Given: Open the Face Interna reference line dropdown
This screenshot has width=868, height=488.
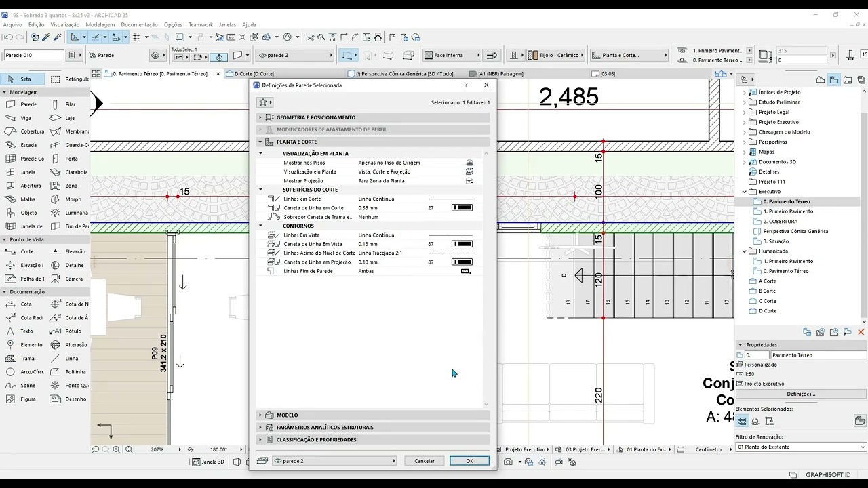Looking at the screenshot, I should [452, 55].
